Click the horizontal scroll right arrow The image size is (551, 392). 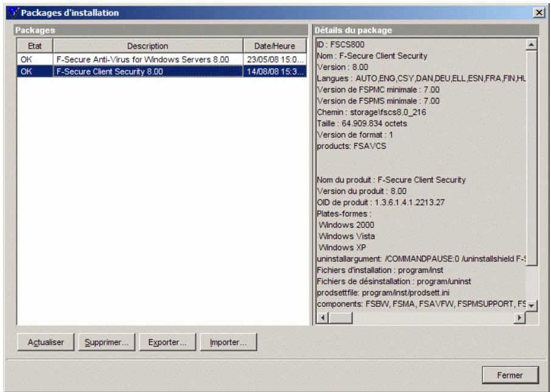tap(519, 317)
